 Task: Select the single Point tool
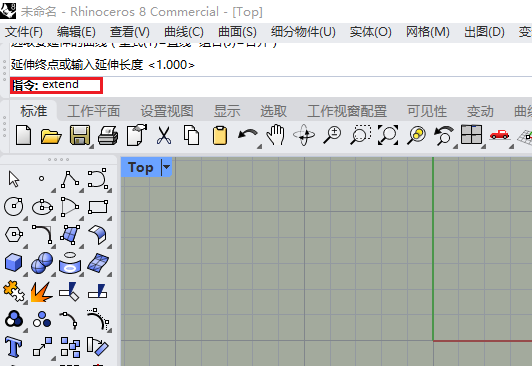click(x=41, y=178)
